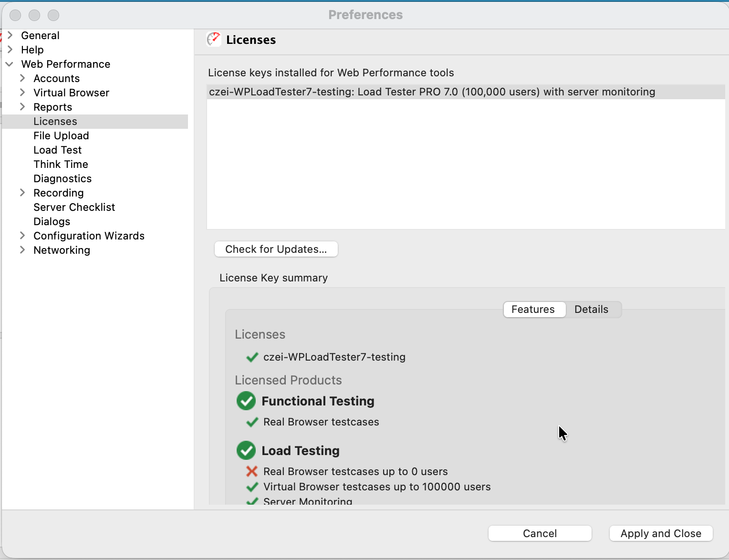The image size is (729, 560).
Task: Open Accounts preferences
Action: [57, 78]
